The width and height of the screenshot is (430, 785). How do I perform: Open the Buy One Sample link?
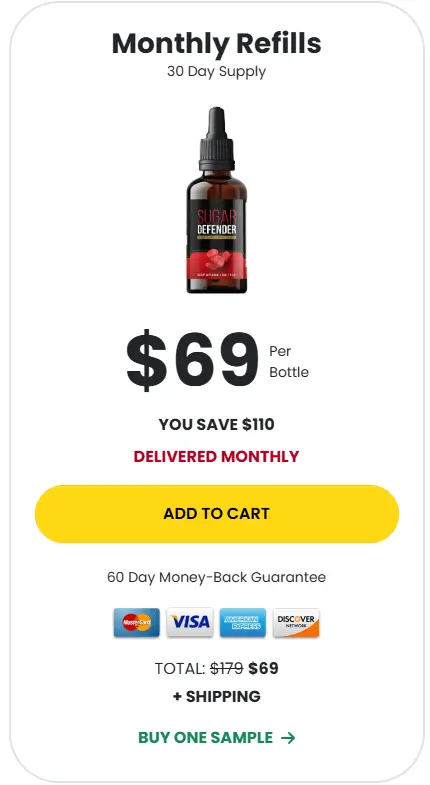[x=217, y=737]
